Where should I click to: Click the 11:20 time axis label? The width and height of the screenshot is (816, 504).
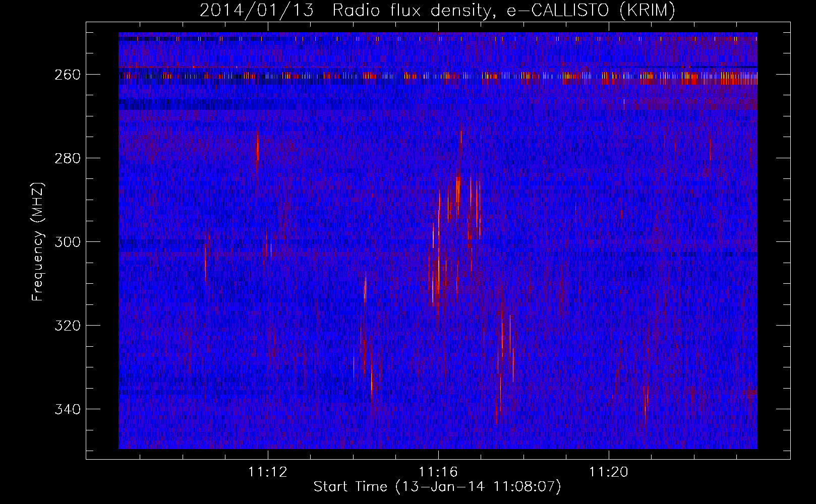coord(609,472)
